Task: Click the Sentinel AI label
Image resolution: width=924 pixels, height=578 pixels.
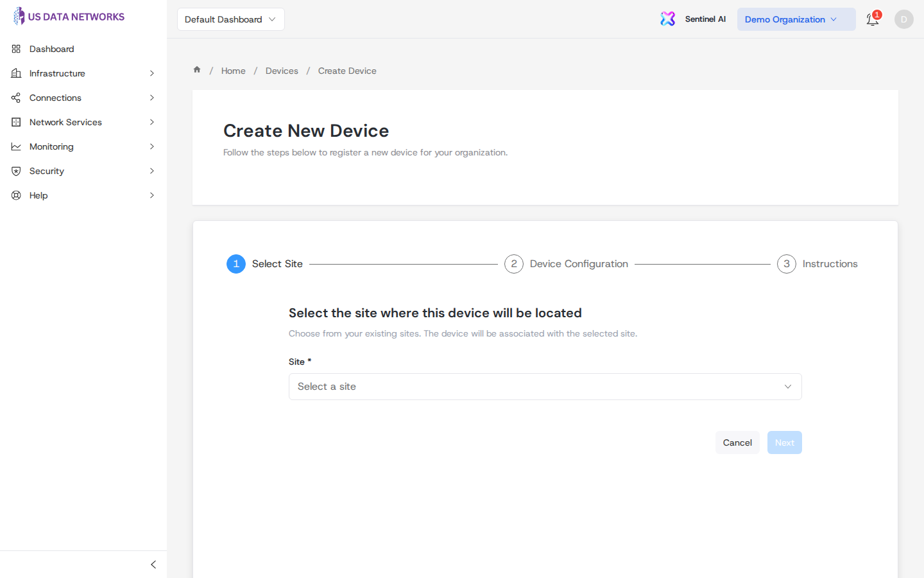Action: pyautogui.click(x=705, y=19)
